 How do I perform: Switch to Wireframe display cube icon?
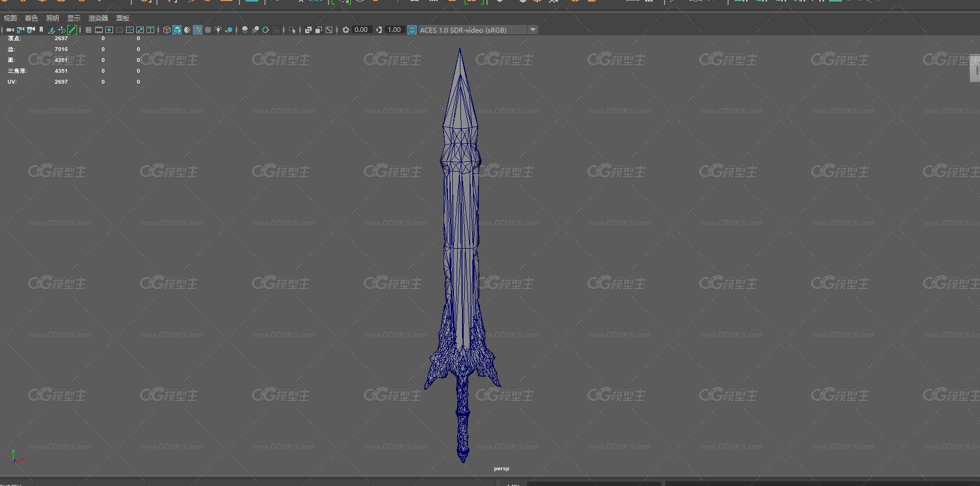167,30
